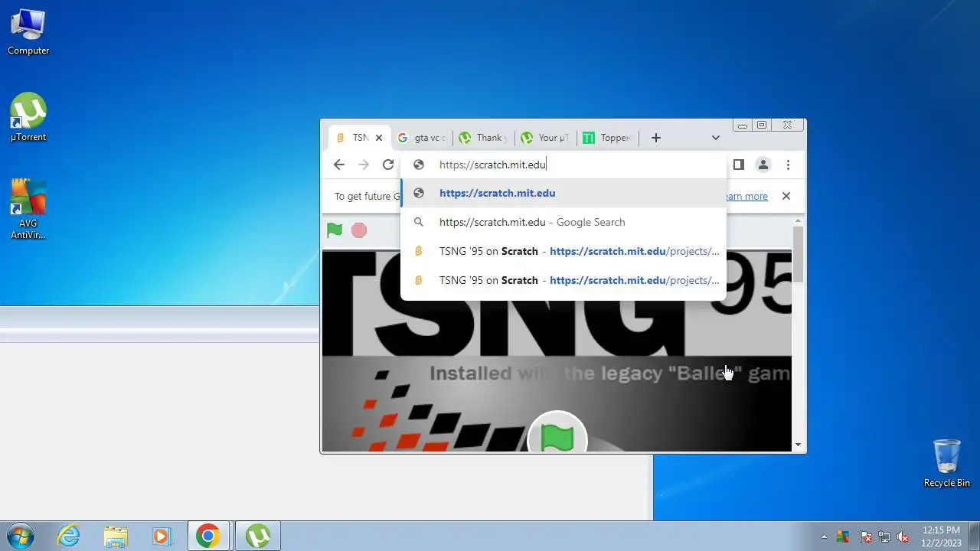This screenshot has height=551, width=980.
Task: Open Windows Explorer folder in taskbar
Action: [x=116, y=536]
